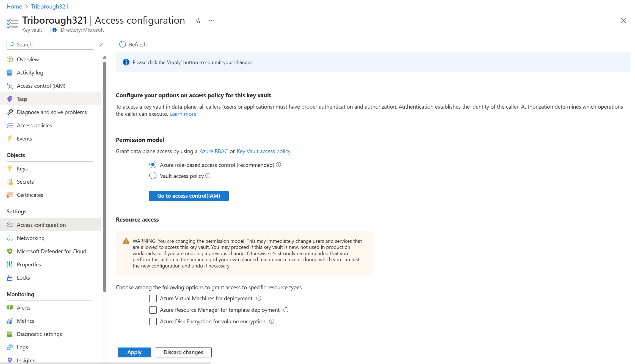This screenshot has width=635, height=364.
Task: Click the Learn more link about authentication
Action: pyautogui.click(x=183, y=114)
